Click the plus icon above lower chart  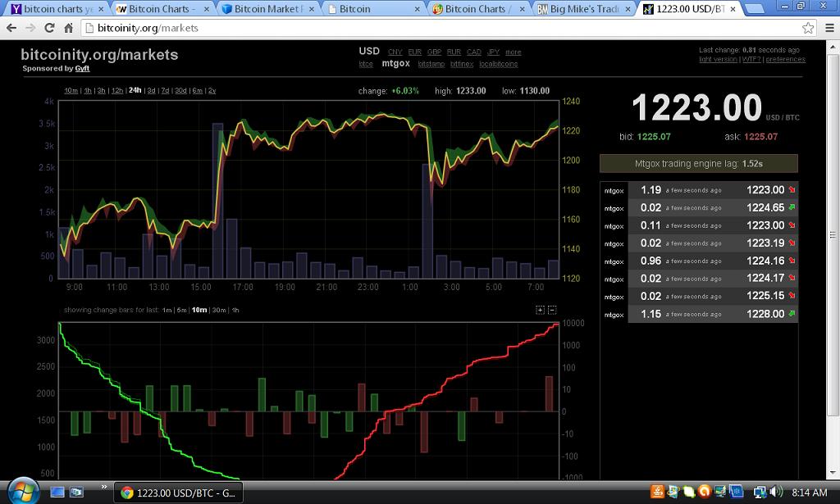click(x=540, y=310)
